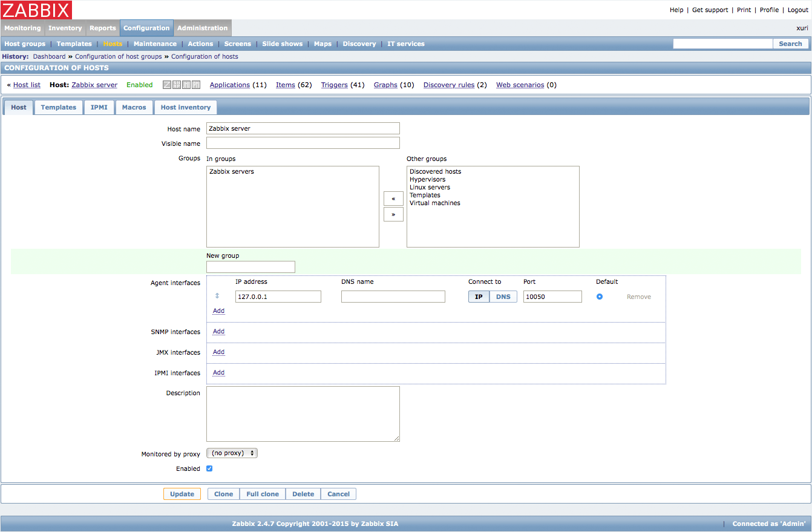Open the Get support link

coord(710,10)
